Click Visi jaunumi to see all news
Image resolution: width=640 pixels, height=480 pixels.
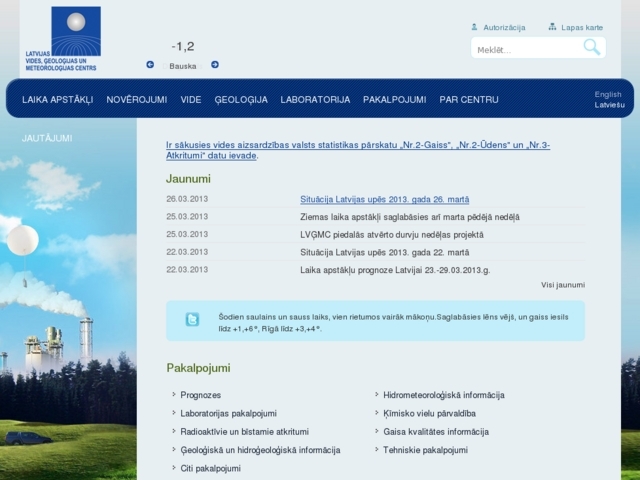click(x=563, y=285)
